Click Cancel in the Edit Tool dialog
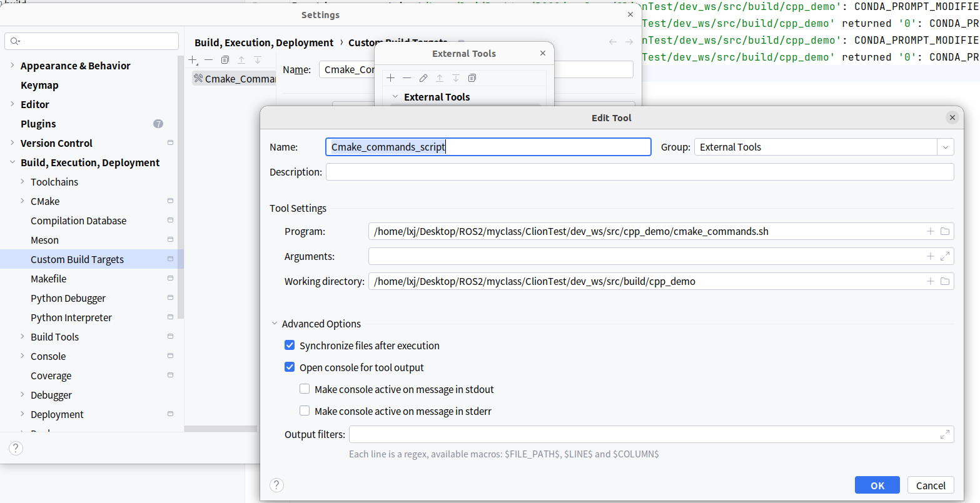Screen dimensions: 980x503 pyautogui.click(x=931, y=486)
